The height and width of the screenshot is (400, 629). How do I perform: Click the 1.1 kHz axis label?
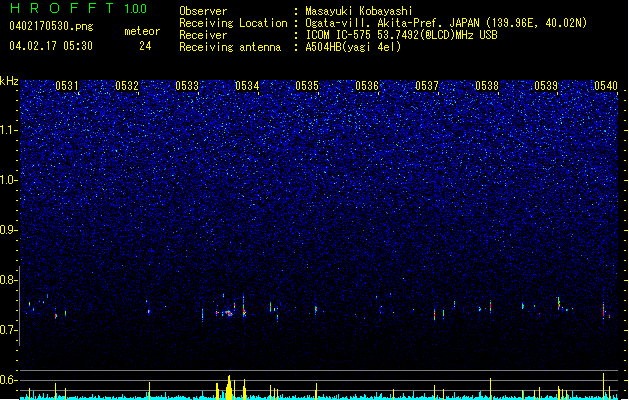click(9, 130)
